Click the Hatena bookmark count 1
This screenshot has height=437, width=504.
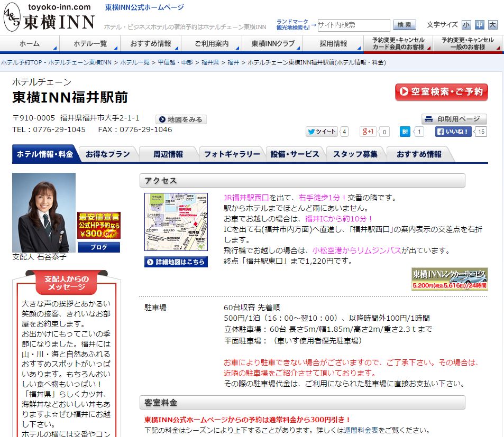pyautogui.click(x=419, y=132)
